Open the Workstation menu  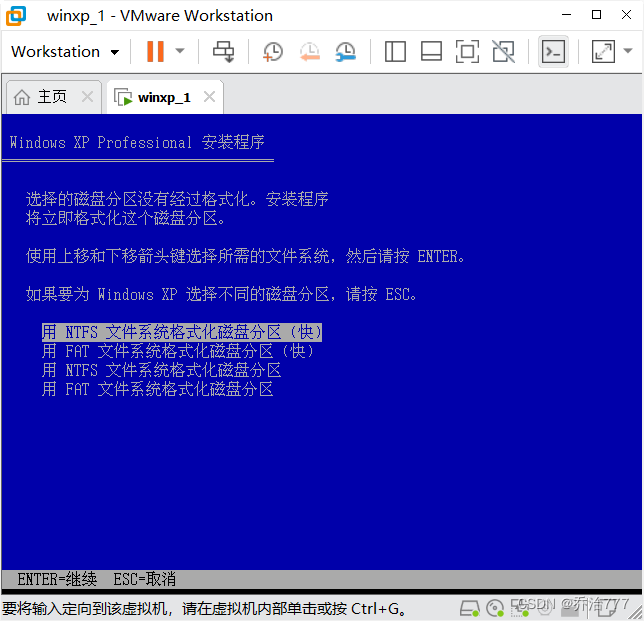pyautogui.click(x=55, y=52)
